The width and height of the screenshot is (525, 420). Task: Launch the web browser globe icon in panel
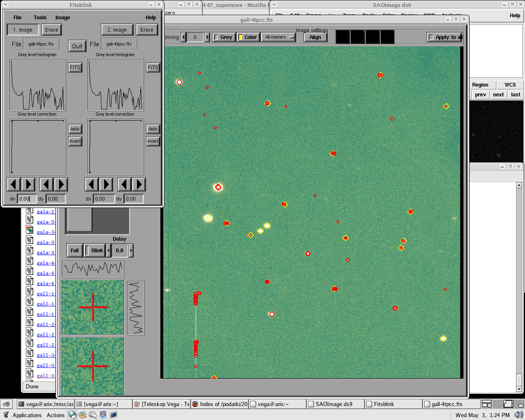click(x=72, y=415)
